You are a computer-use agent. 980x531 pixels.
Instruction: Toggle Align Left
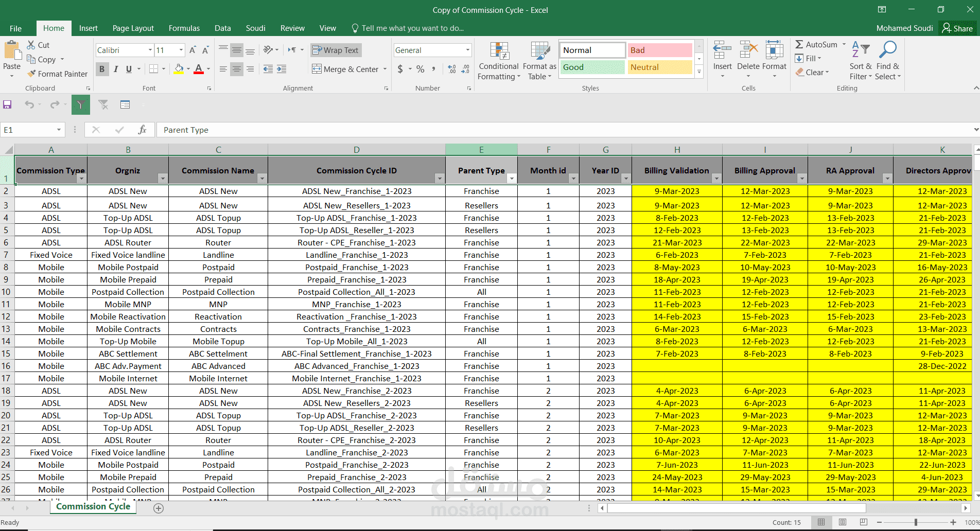[223, 69]
